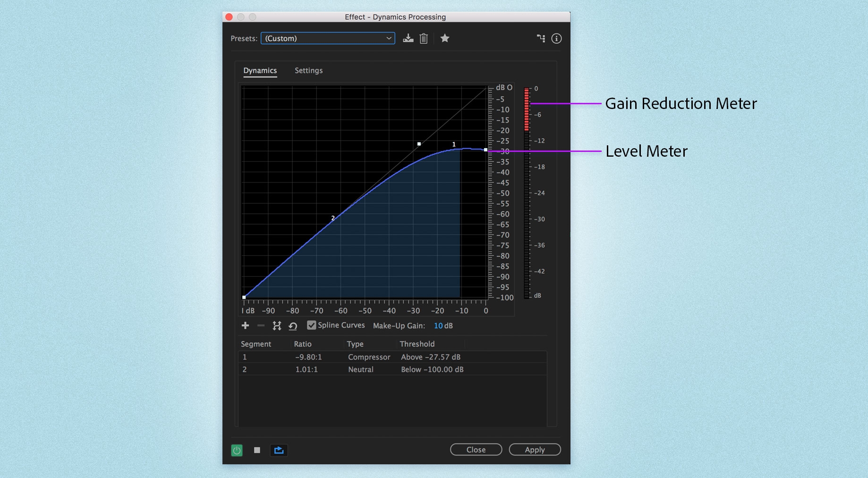The height and width of the screenshot is (478, 868).
Task: Open the Presets dropdown showing (Custom)
Action: [328, 38]
